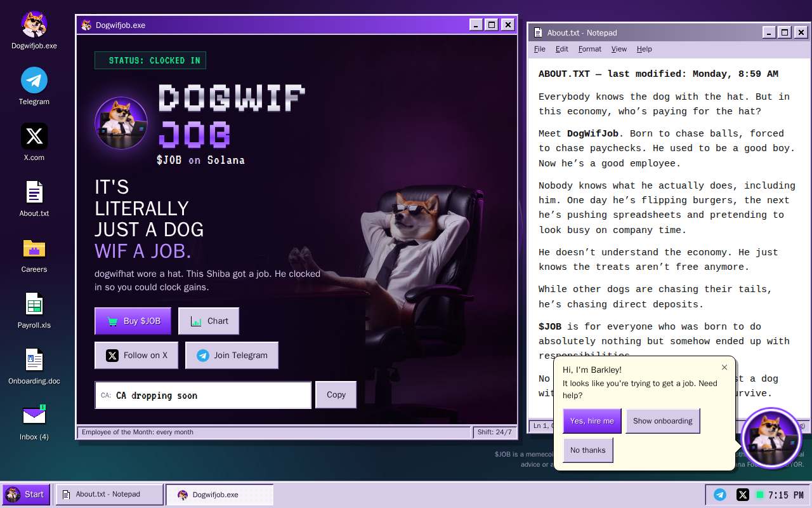Open the Start menu button

coord(26,495)
